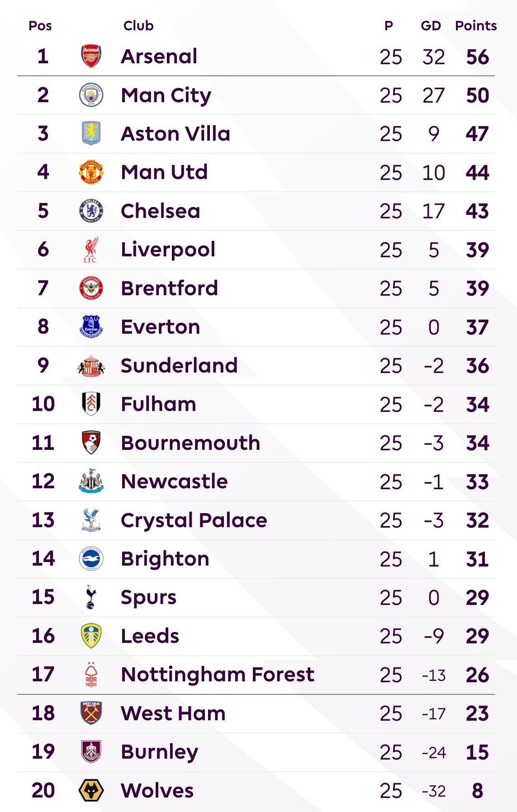Select the Aston Villa crest icon
Image resolution: width=517 pixels, height=812 pixels.
pos(91,133)
